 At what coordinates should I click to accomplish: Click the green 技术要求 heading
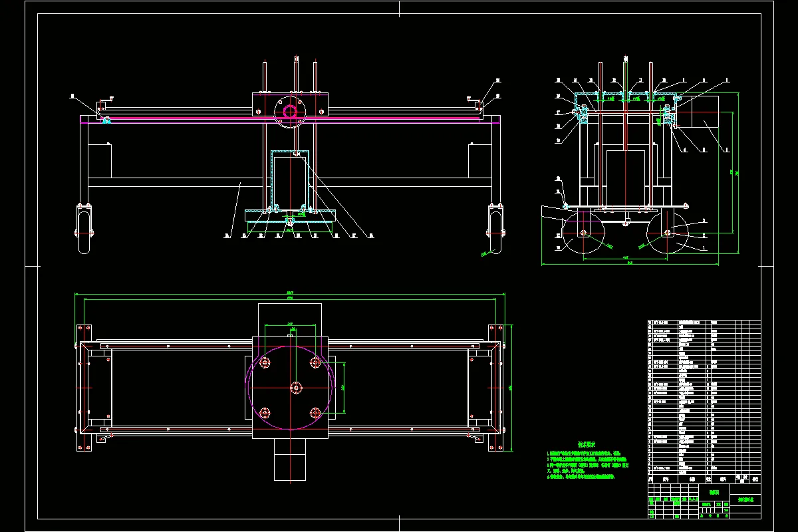[x=586, y=444]
